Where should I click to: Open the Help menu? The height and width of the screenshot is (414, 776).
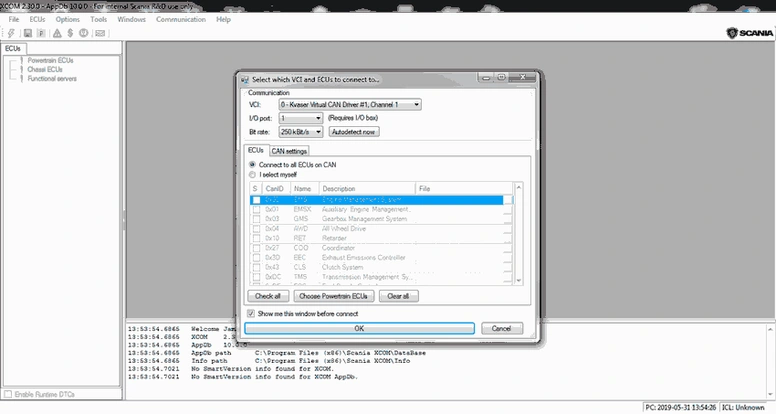tap(223, 19)
